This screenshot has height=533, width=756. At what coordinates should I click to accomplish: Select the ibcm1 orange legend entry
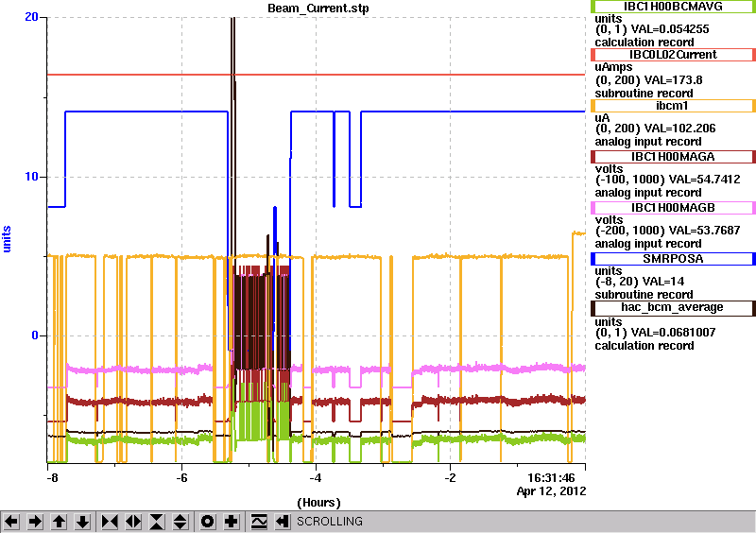tap(673, 106)
